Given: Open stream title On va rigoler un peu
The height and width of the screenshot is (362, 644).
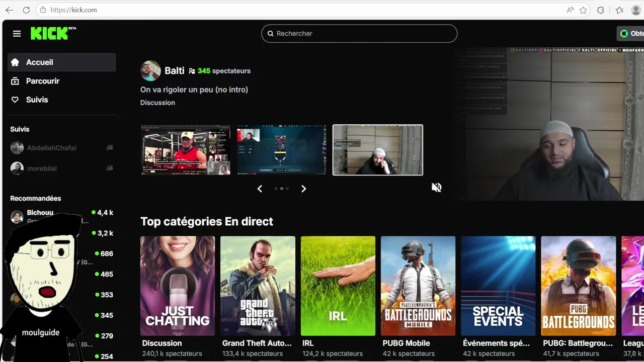Looking at the screenshot, I should click(194, 89).
